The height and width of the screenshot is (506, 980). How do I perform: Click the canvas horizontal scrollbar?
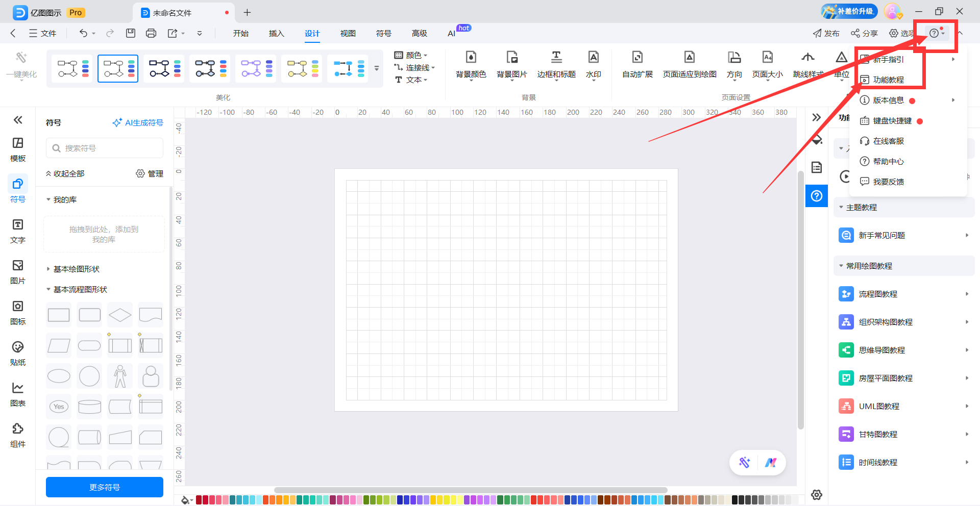[x=471, y=490]
